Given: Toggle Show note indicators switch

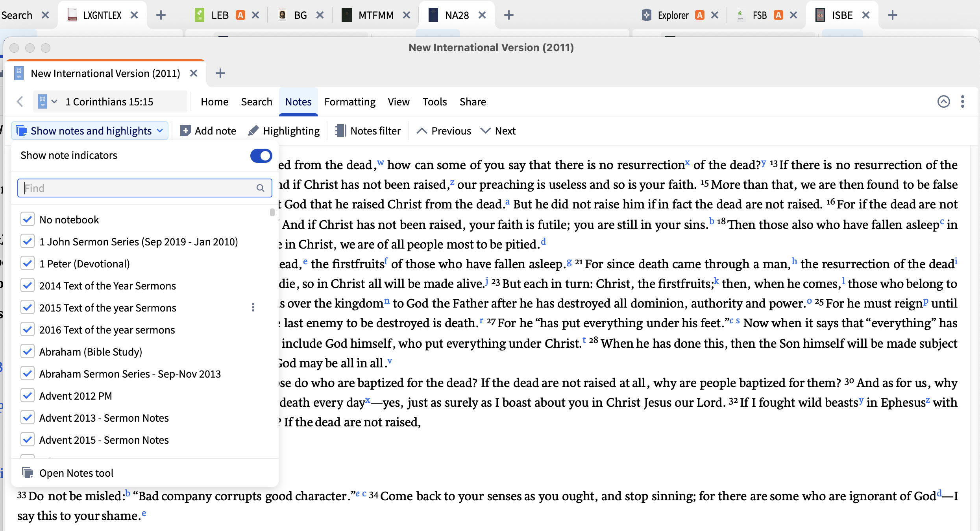Looking at the screenshot, I should click(261, 155).
